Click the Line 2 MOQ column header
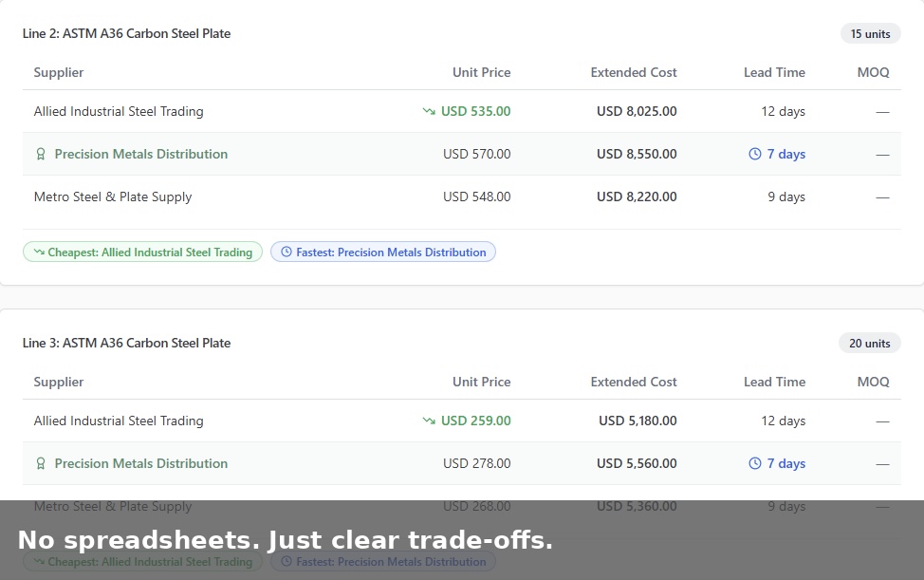Viewport: 924px width, 580px height. point(873,72)
